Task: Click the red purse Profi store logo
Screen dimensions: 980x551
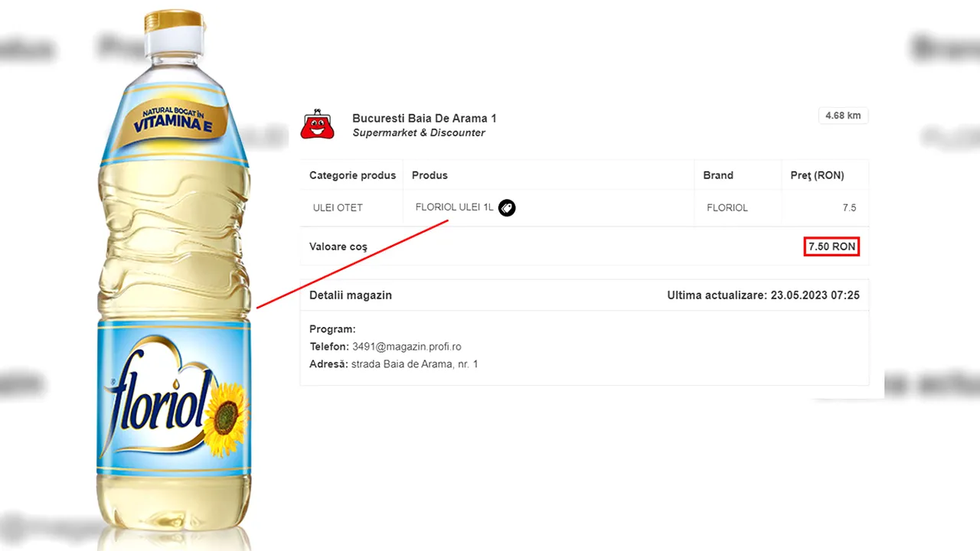Action: 317,124
